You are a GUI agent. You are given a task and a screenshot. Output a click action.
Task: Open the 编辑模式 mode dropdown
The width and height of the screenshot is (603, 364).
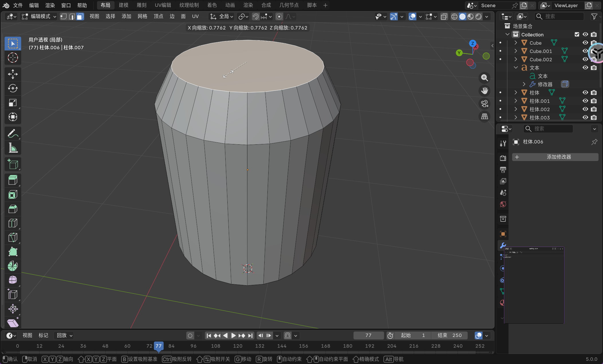click(x=39, y=17)
